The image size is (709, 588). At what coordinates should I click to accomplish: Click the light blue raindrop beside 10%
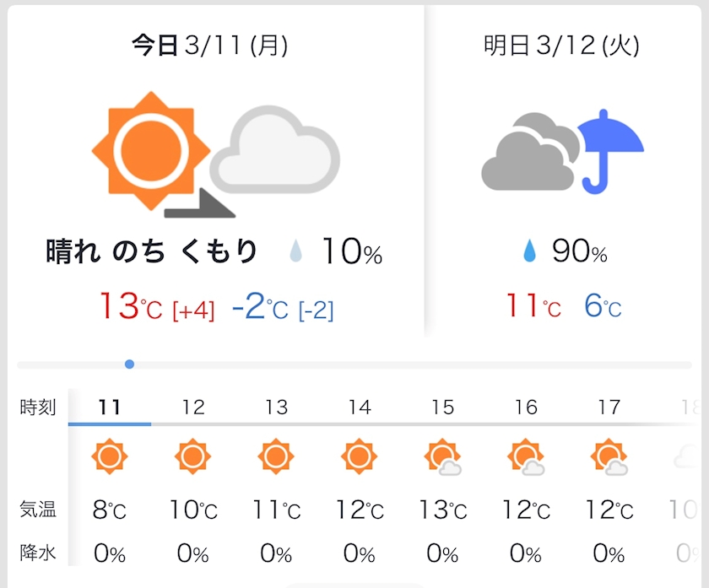click(x=295, y=251)
